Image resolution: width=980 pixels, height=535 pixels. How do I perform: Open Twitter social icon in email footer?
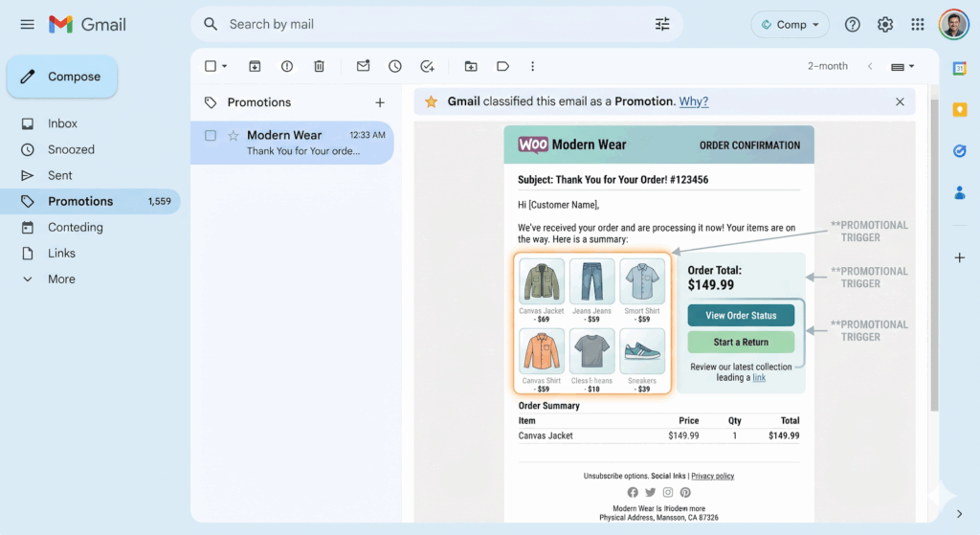(x=650, y=493)
